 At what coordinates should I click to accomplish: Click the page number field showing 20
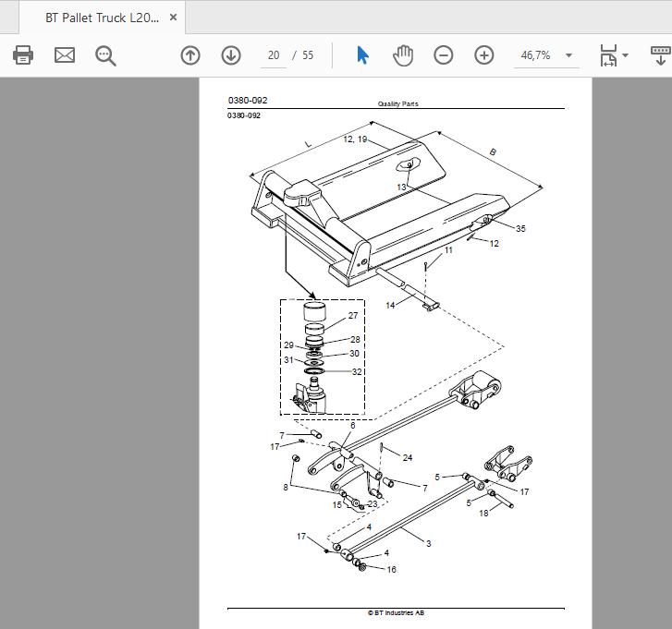(x=274, y=55)
